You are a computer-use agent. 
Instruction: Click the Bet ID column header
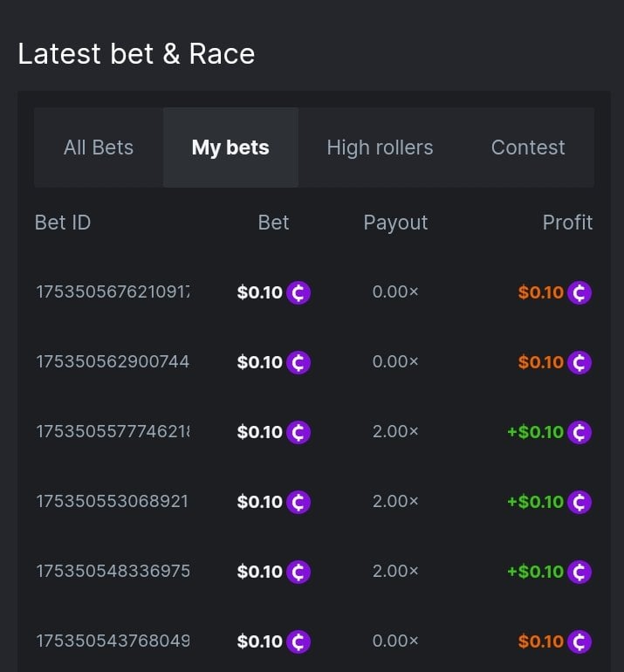pos(63,223)
